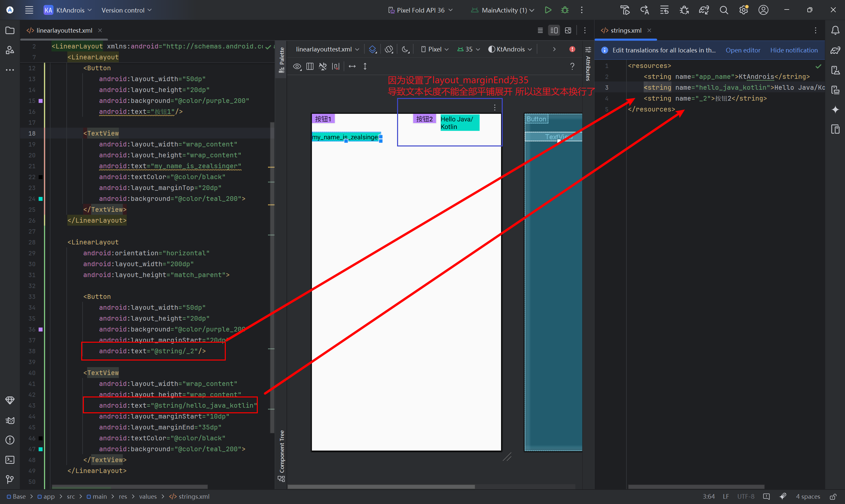
Task: Toggle the design surface layers icon
Action: click(372, 49)
